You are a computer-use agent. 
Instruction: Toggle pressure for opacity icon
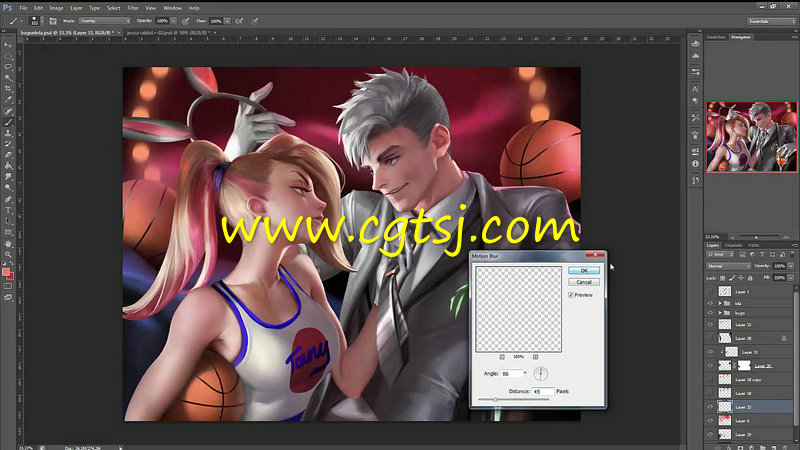tap(186, 21)
